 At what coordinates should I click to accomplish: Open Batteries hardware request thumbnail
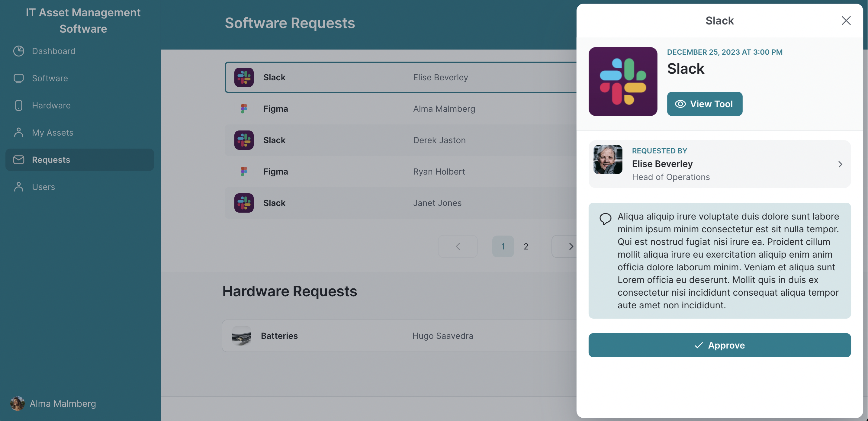click(241, 336)
